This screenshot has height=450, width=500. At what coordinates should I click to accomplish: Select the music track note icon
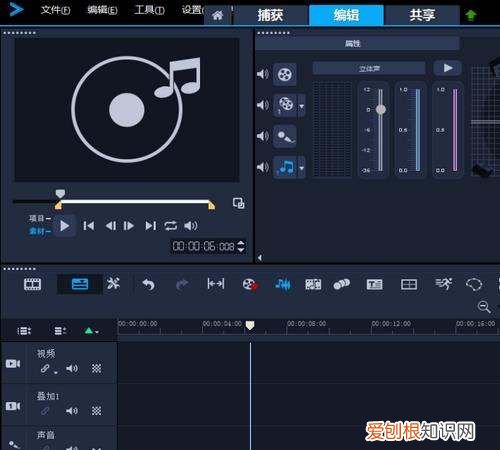285,167
